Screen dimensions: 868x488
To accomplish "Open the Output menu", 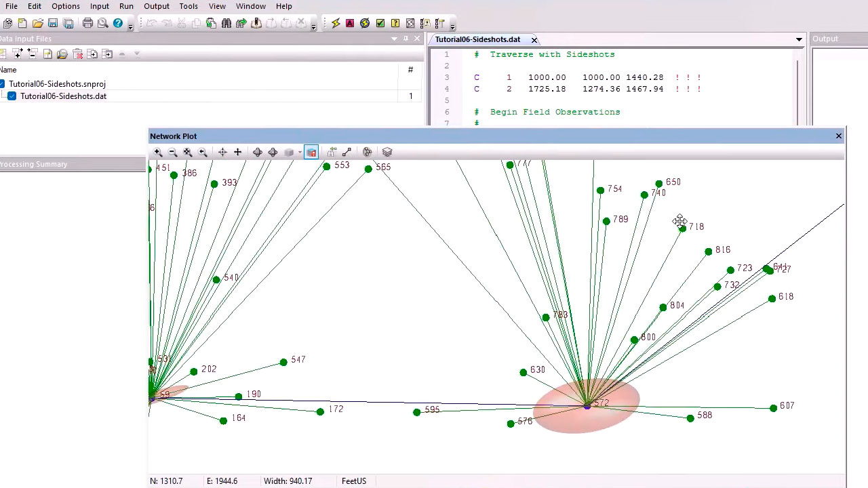I will click(157, 6).
